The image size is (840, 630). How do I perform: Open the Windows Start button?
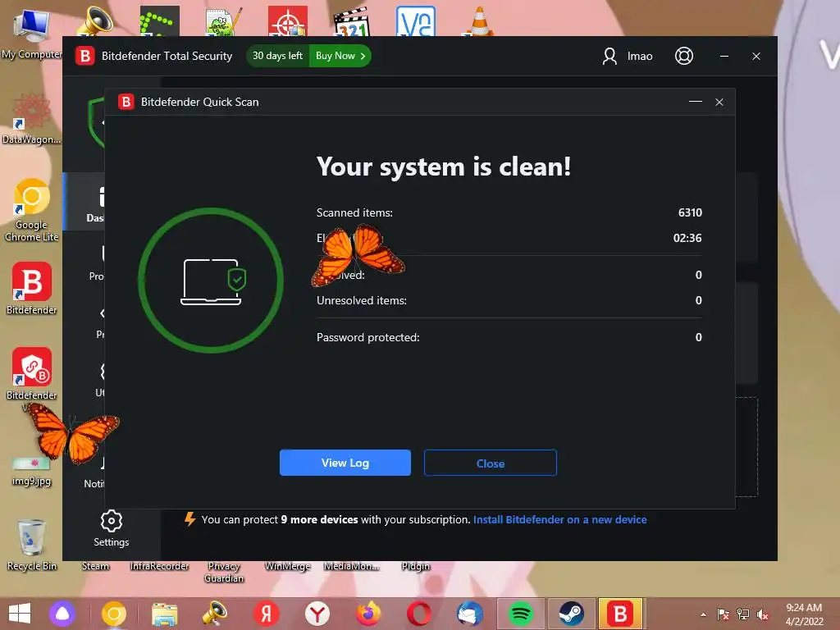(x=20, y=614)
